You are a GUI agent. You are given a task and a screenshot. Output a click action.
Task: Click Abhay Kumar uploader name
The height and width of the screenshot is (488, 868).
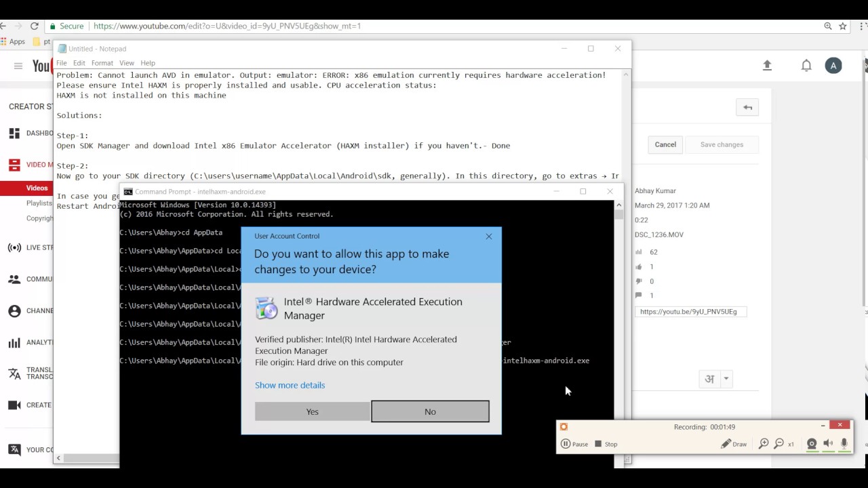[655, 191]
